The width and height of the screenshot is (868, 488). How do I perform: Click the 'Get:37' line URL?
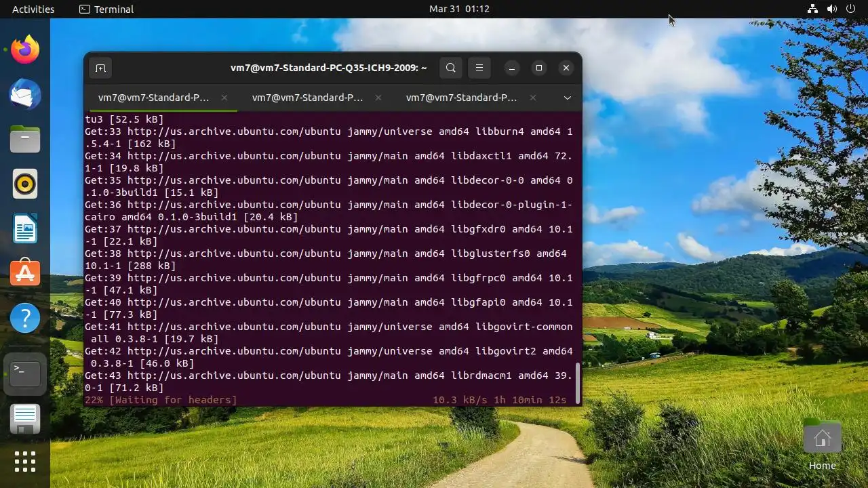[x=234, y=229]
